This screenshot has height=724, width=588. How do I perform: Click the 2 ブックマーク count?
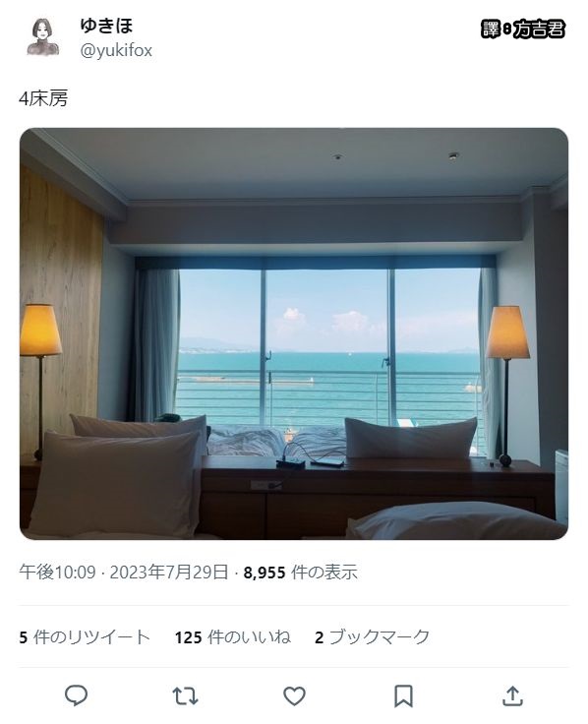coord(372,637)
